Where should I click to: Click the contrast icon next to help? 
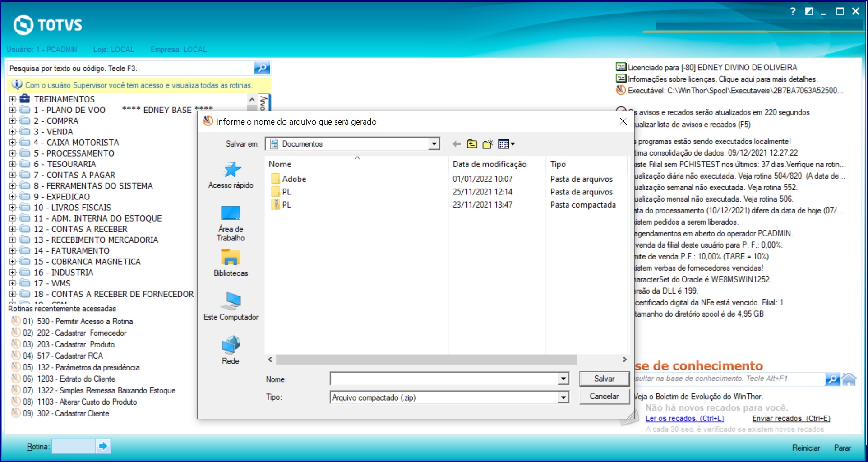pyautogui.click(x=809, y=11)
